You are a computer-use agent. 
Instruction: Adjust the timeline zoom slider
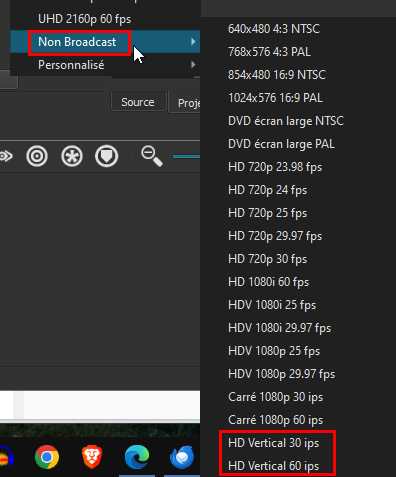pos(186,156)
